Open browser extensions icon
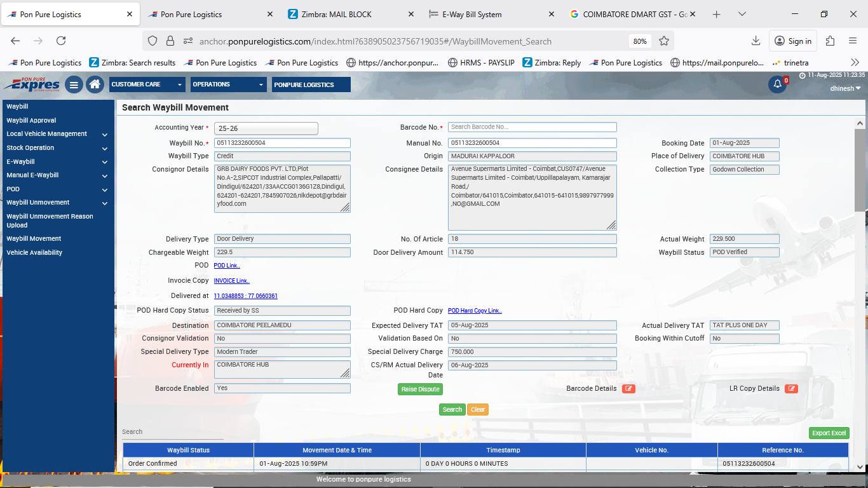868x488 pixels. pyautogui.click(x=830, y=41)
